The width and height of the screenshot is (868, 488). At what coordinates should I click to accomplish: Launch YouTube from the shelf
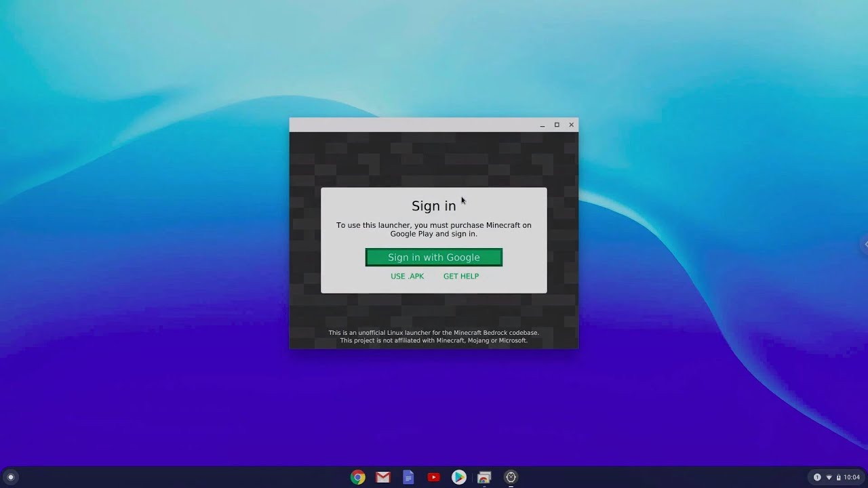[434, 477]
